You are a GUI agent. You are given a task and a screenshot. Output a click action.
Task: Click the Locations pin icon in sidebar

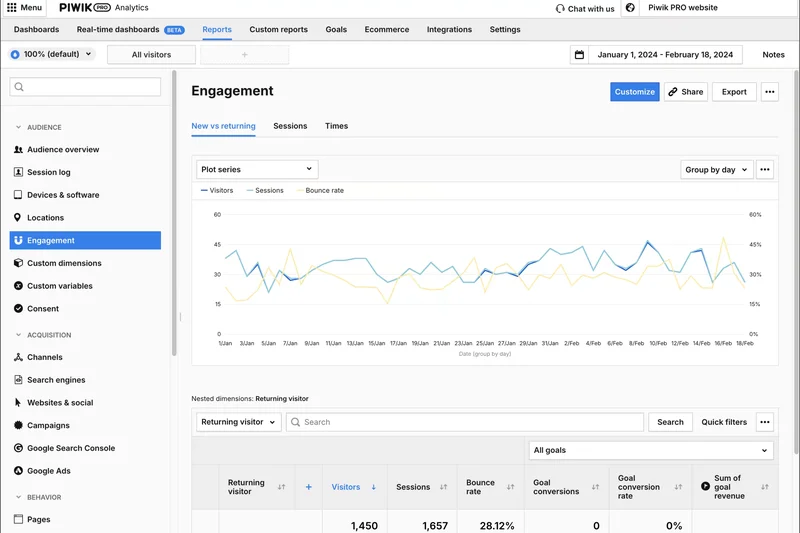tap(18, 218)
